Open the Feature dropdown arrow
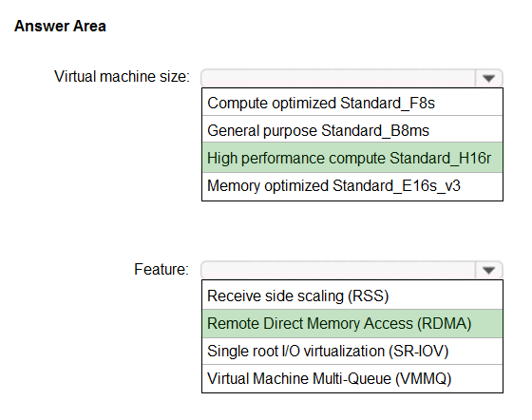The image size is (532, 420). pyautogui.click(x=488, y=270)
